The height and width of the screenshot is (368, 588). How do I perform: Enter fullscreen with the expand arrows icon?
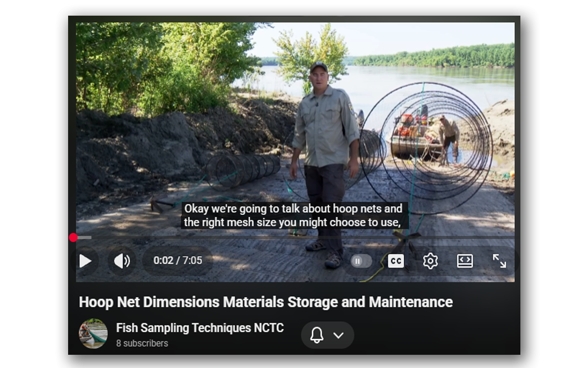tap(499, 261)
